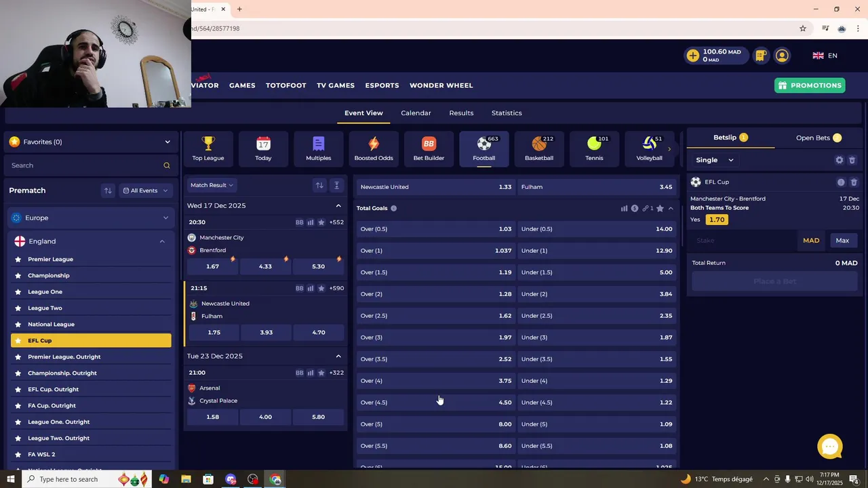Open betslip settings gear icon
The image size is (868, 488).
coord(840,160)
